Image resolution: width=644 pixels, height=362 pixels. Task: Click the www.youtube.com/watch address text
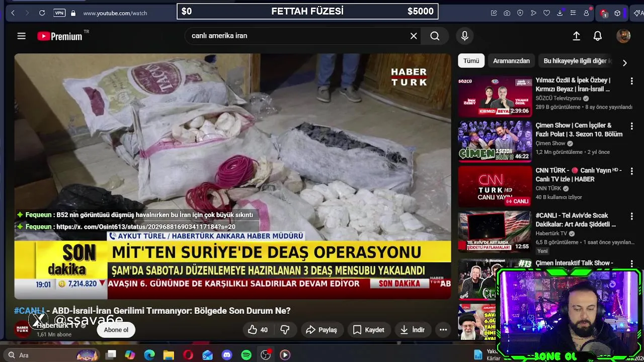[115, 13]
